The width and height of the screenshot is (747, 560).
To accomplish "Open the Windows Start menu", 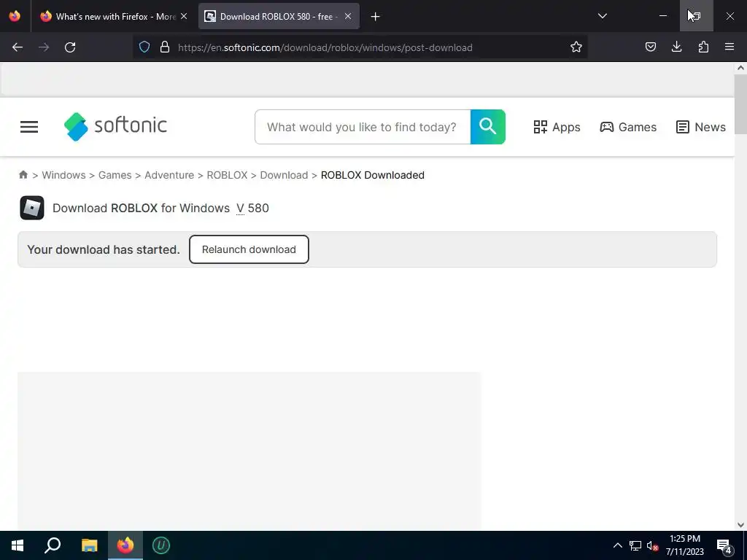I will pyautogui.click(x=18, y=545).
